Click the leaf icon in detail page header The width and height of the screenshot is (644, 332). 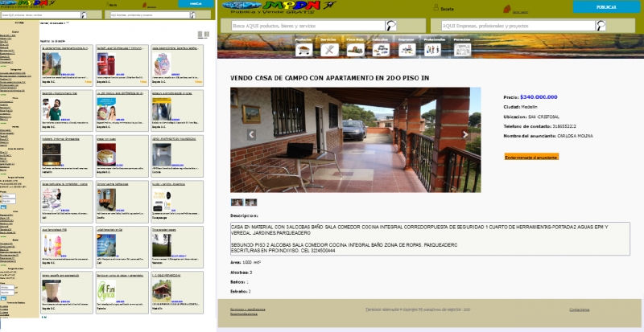click(507, 9)
